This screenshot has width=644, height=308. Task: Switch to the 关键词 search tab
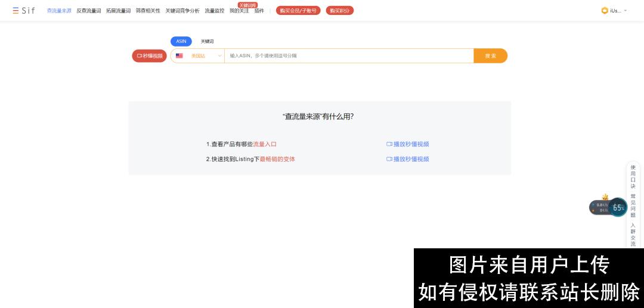[207, 42]
